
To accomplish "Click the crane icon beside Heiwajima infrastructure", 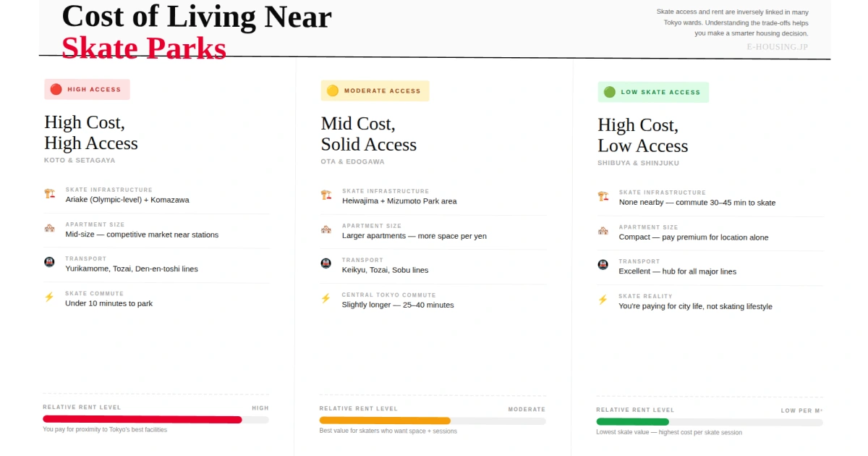I will click(x=326, y=195).
